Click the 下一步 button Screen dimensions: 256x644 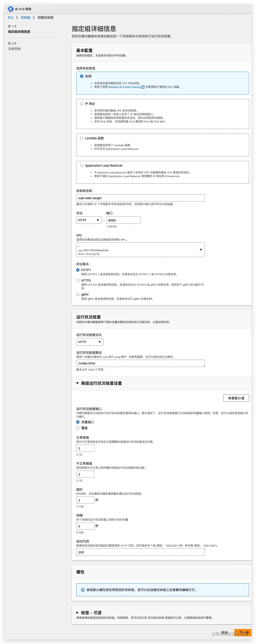point(243,632)
